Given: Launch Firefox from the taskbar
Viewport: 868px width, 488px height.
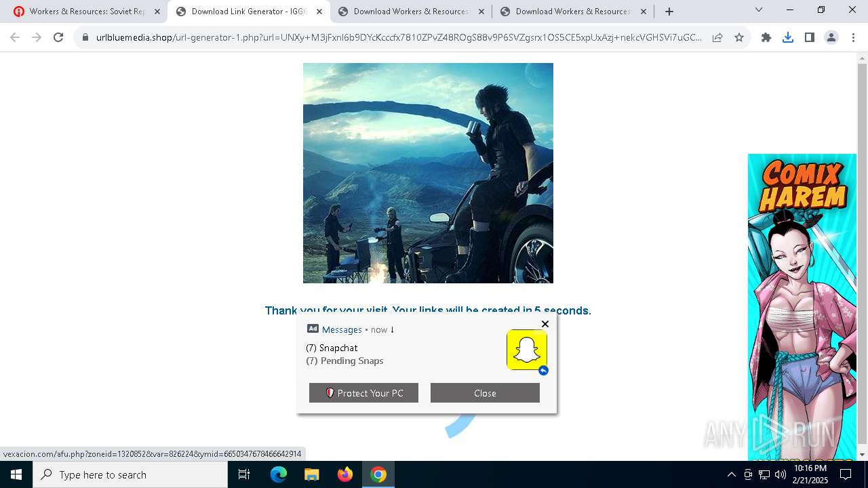Looking at the screenshot, I should pyautogui.click(x=344, y=474).
